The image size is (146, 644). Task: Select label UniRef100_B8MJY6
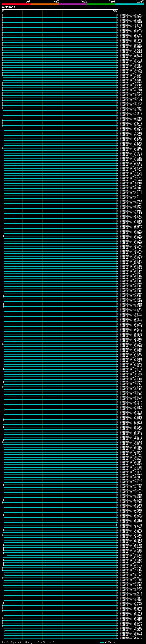click(x=131, y=605)
